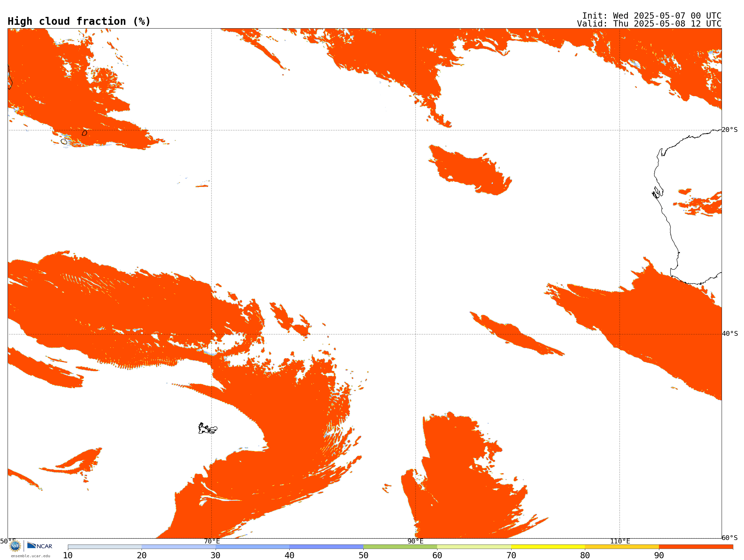Click the 20°S latitude label
Viewport: 744px width, 560px height.
(730, 130)
